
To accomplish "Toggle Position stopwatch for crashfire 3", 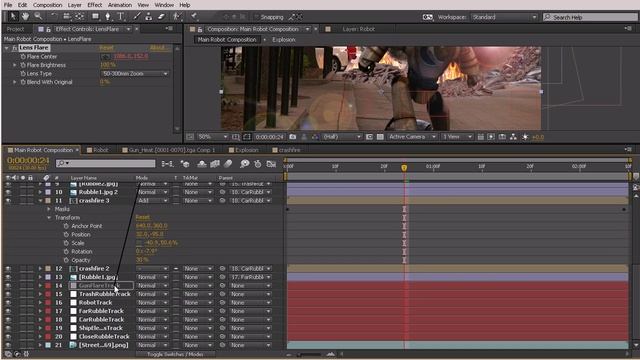I will pyautogui.click(x=66, y=234).
